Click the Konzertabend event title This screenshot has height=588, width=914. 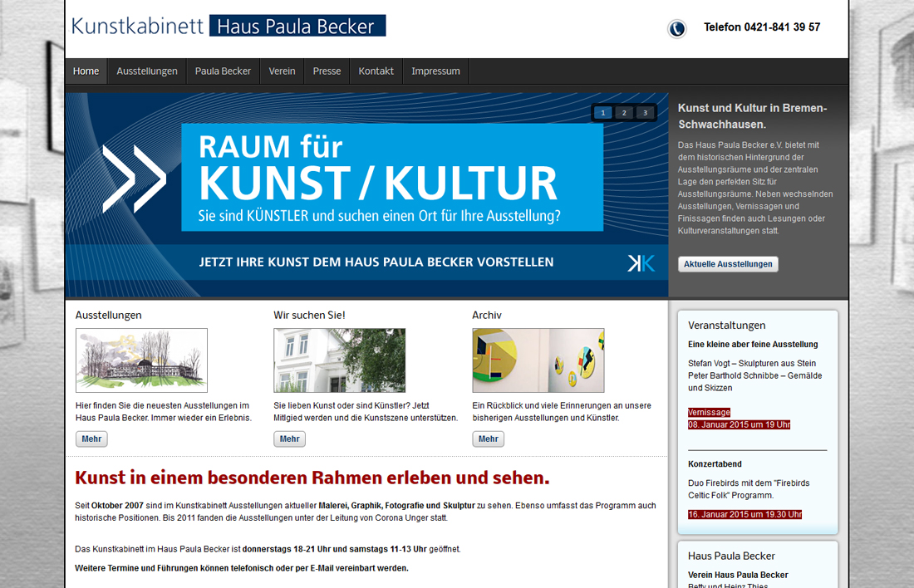pyautogui.click(x=715, y=464)
